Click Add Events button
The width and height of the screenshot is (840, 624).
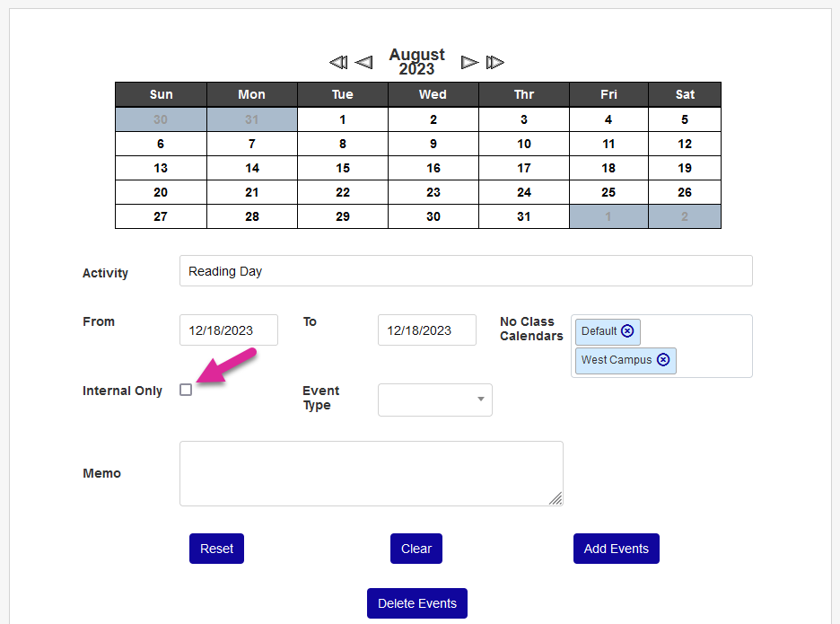tap(616, 549)
